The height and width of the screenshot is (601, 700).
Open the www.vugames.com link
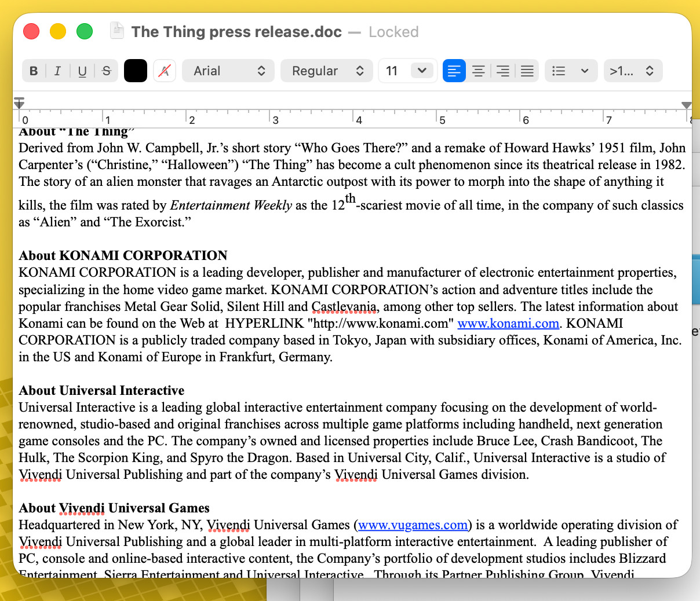413,525
